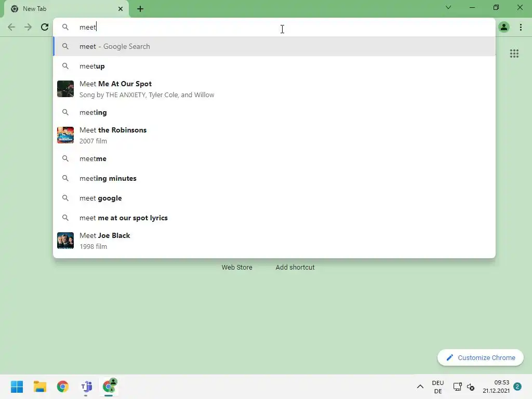Expand the tab search chevron
Viewport: 532px width, 399px height.
coord(448,7)
